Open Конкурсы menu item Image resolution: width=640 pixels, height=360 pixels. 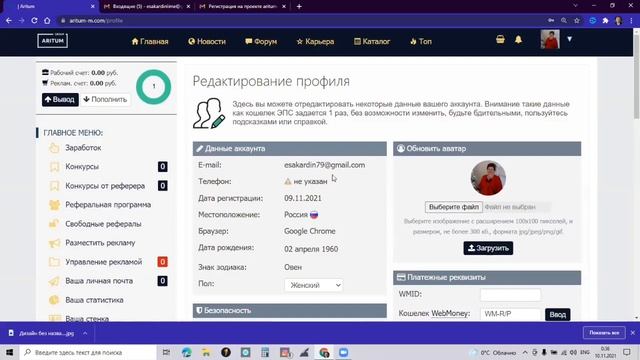[x=82, y=167]
